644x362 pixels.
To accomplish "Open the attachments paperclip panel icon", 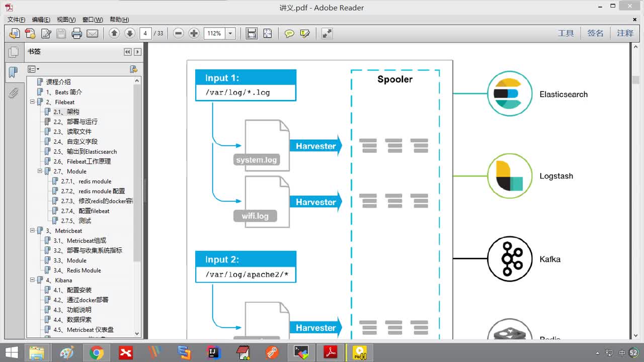I will tap(14, 93).
